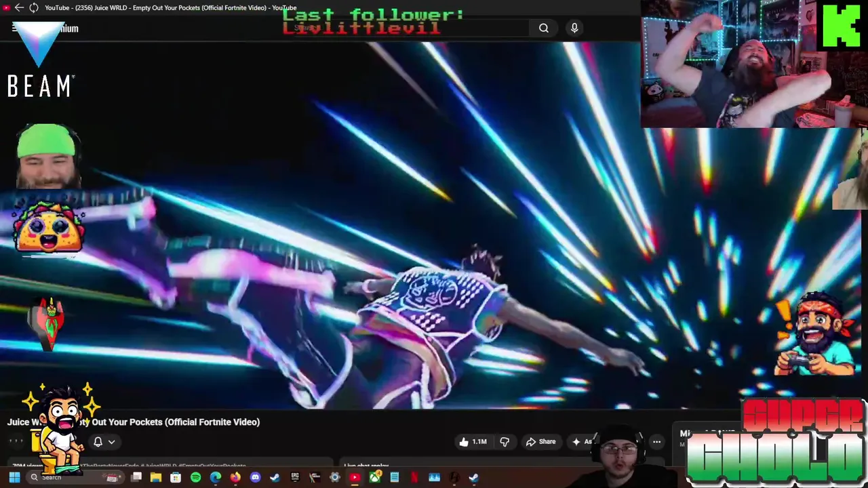868x488 pixels.
Task: Click the taskbar Search box
Action: pyautogui.click(x=75, y=478)
